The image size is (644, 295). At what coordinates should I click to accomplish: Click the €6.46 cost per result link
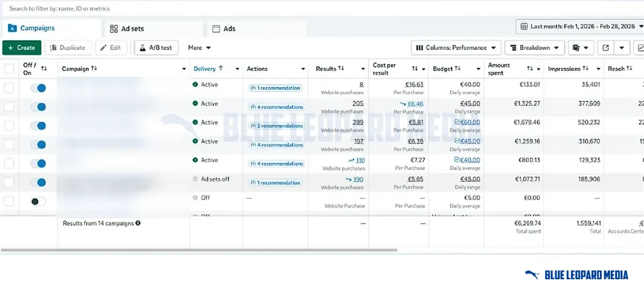pos(415,104)
